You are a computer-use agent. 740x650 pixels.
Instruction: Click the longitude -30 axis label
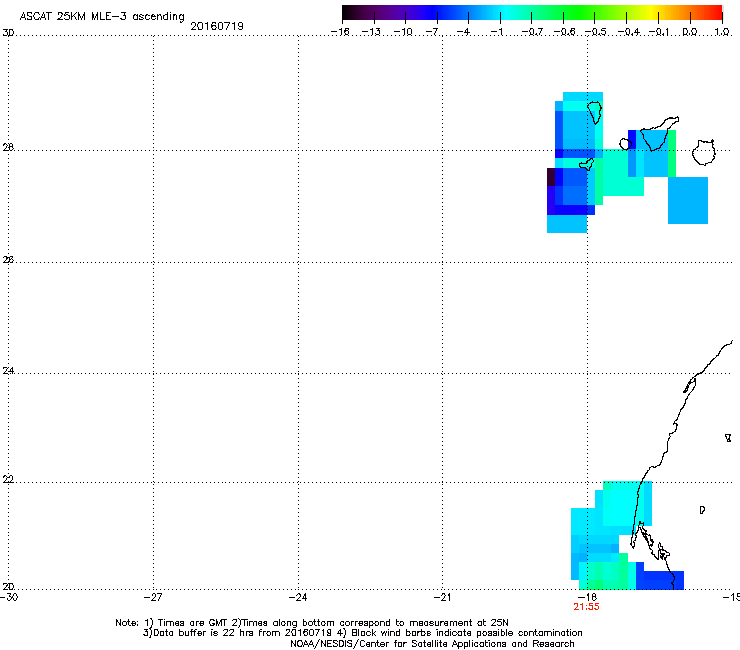click(9, 597)
